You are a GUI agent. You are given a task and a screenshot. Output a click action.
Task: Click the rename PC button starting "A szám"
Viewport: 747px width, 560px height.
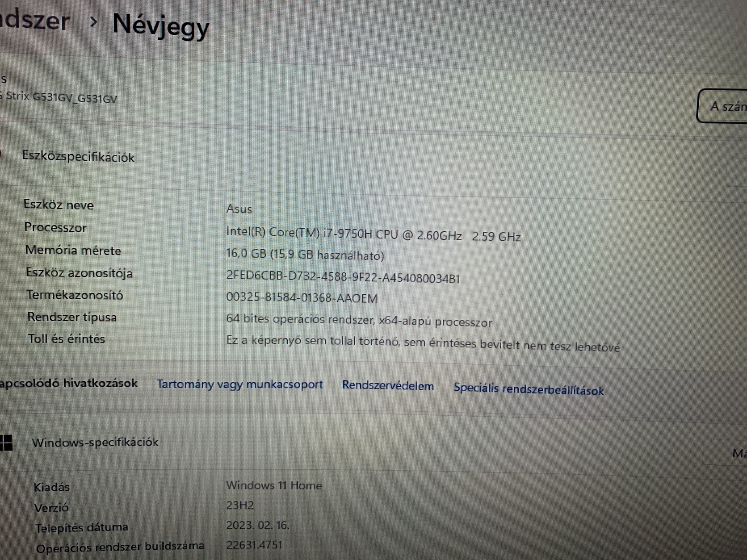coord(722,106)
